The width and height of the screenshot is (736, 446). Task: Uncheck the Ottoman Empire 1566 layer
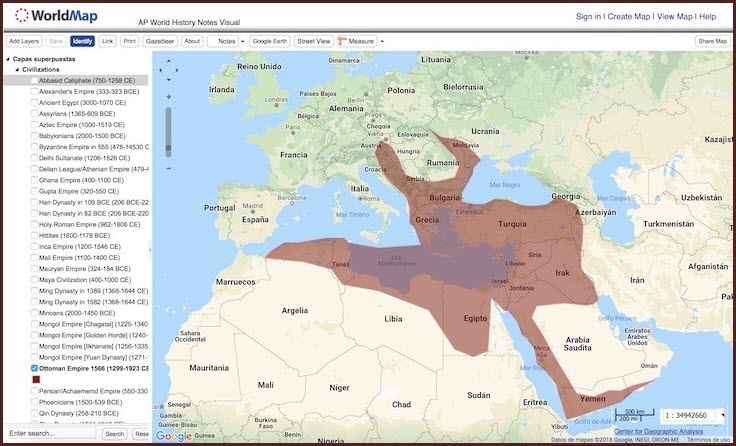pos(35,368)
